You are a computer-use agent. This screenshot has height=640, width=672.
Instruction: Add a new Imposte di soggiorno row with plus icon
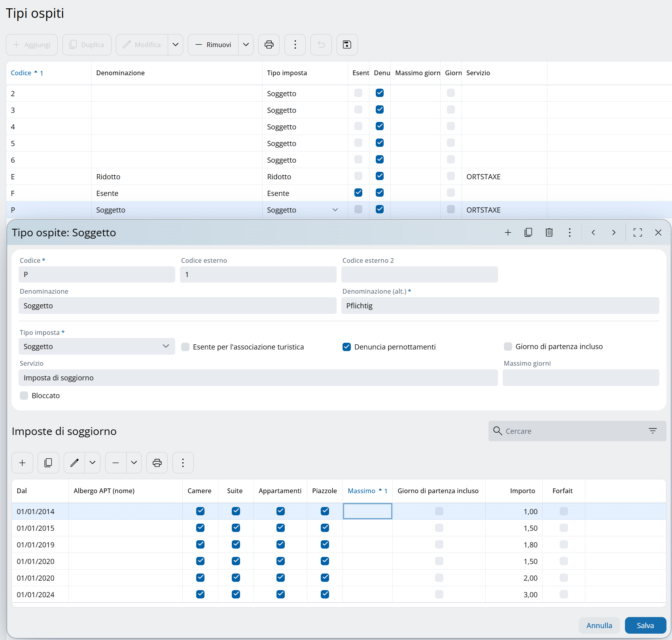23,463
